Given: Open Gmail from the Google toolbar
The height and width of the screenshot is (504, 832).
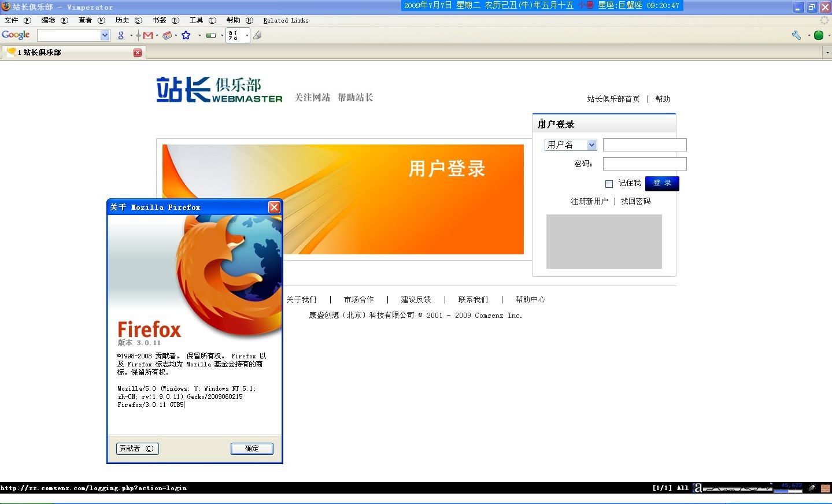Looking at the screenshot, I should (148, 35).
